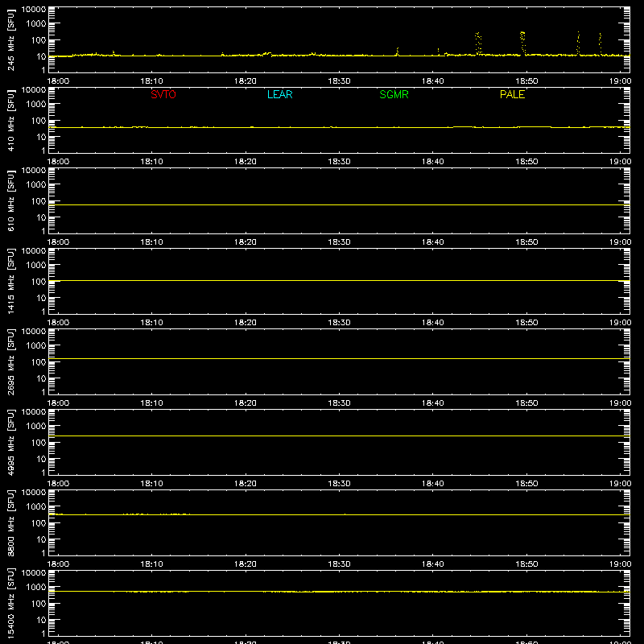Viewport: 644px width, 644px height.
Task: Select the 15400 MHz [SFU] axis title
Action: 11,603
